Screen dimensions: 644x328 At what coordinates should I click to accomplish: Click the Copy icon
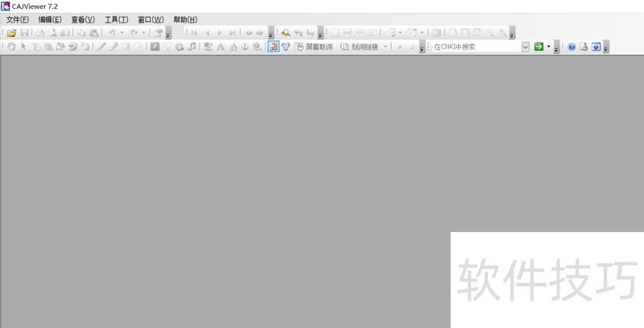82,33
